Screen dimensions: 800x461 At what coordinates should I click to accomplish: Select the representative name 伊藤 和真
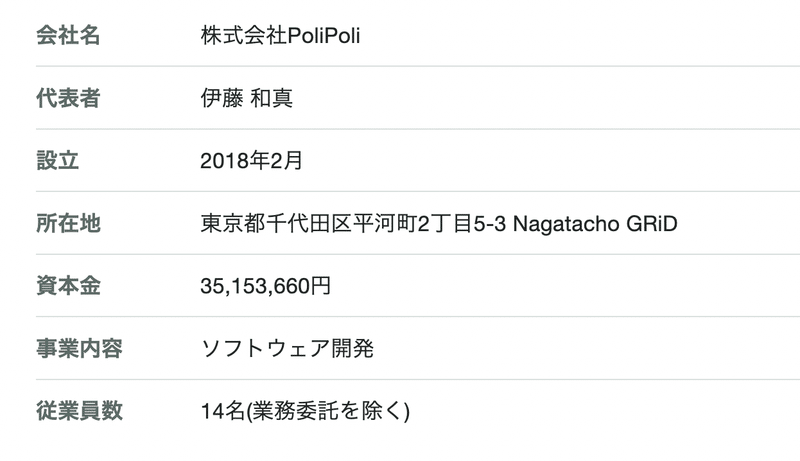point(246,98)
